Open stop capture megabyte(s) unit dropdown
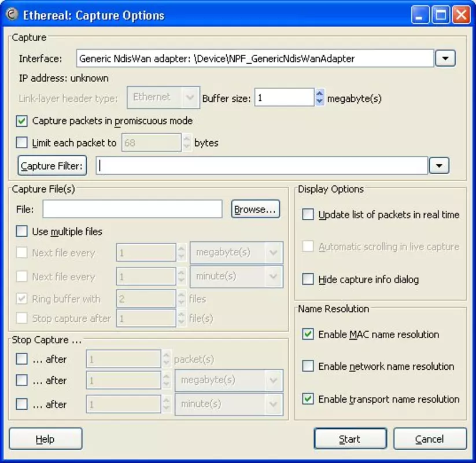Viewport: 476px width, 463px height. tap(229, 380)
